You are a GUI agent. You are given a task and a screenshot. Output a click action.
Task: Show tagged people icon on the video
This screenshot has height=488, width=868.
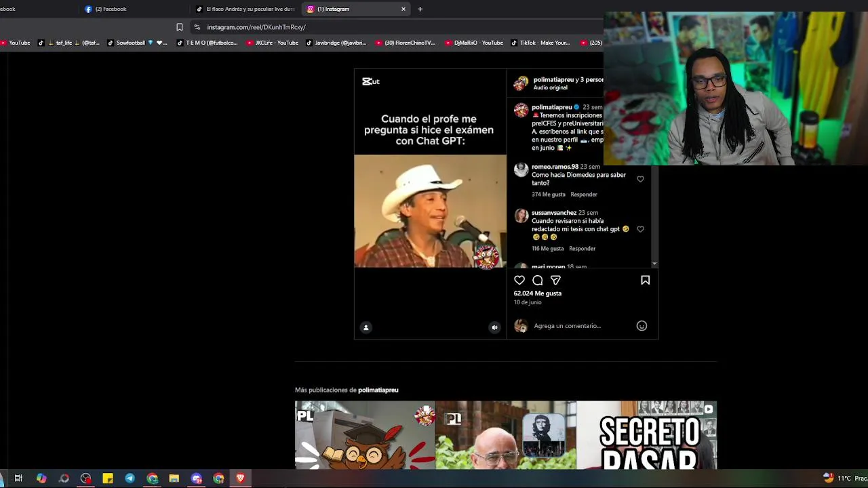point(366,327)
